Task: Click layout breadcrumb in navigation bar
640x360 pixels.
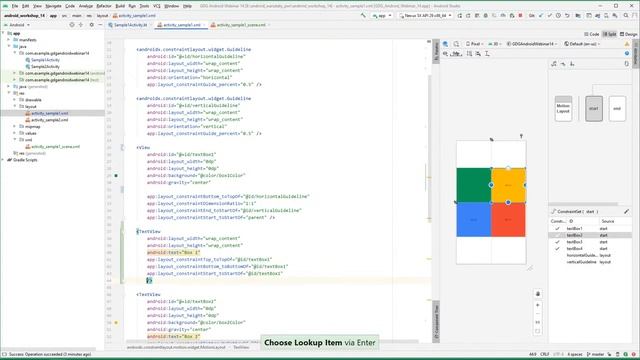Action: [102, 16]
